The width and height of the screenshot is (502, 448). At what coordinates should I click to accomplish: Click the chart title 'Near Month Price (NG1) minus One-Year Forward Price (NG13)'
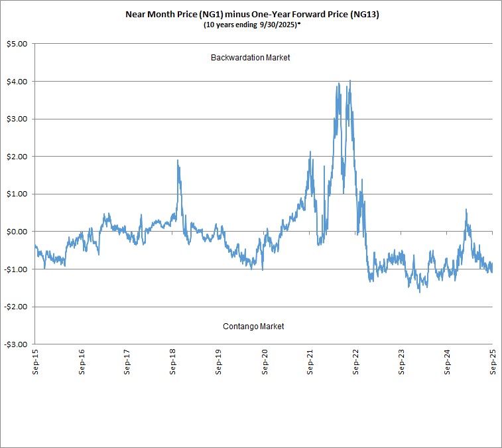[x=252, y=15]
